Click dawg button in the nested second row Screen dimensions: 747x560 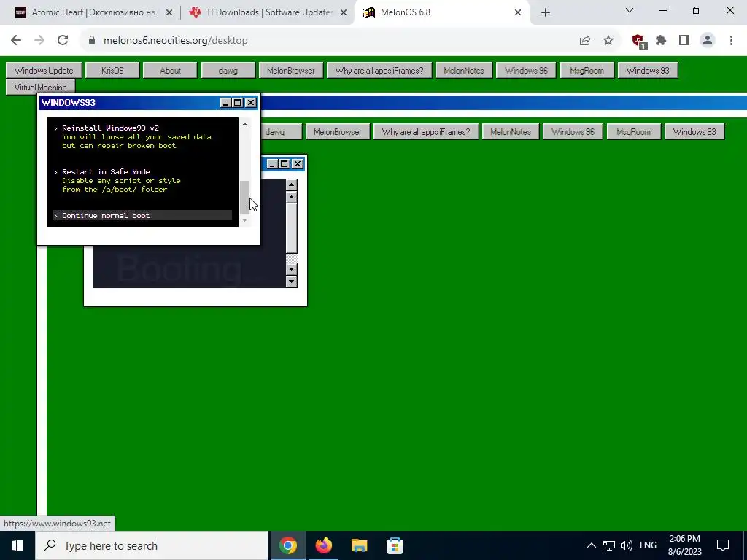[x=281, y=132]
